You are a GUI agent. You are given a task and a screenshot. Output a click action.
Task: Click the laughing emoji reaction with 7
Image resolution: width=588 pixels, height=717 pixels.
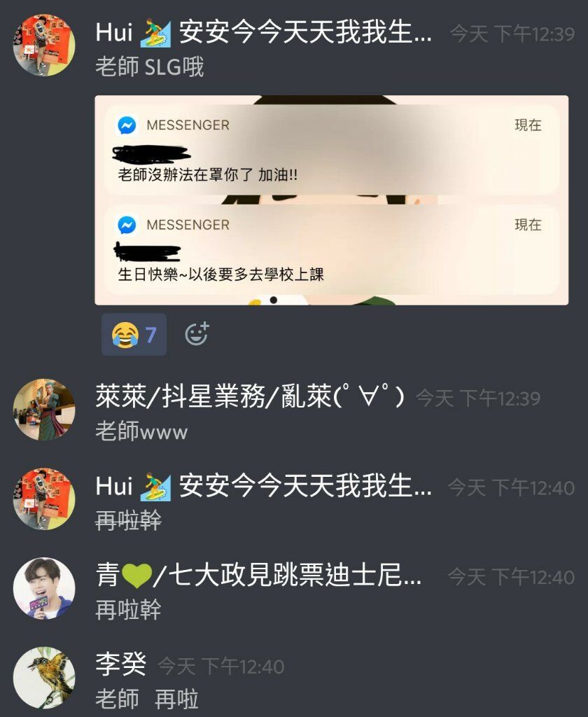pyautogui.click(x=134, y=335)
